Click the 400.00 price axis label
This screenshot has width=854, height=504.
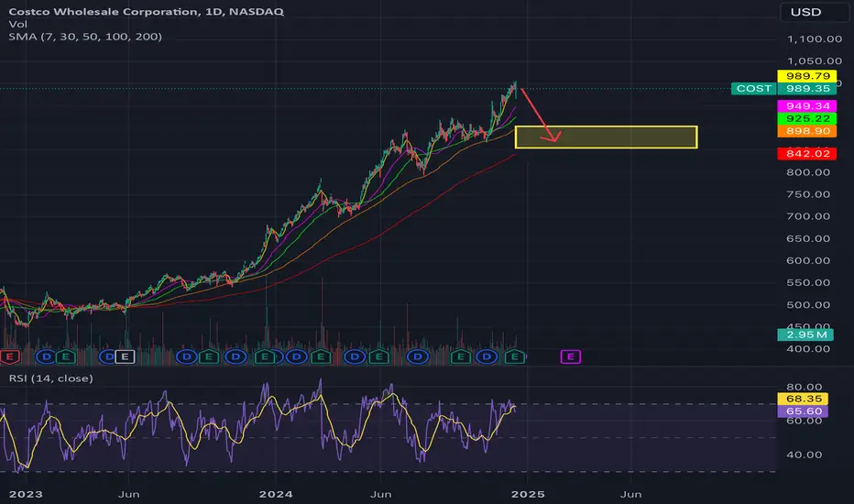[x=808, y=349]
